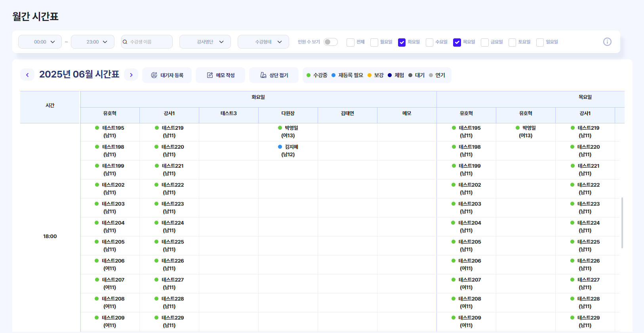The image size is (644, 333).
Task: Click the 체험 navy legend dot
Action: coord(390,75)
